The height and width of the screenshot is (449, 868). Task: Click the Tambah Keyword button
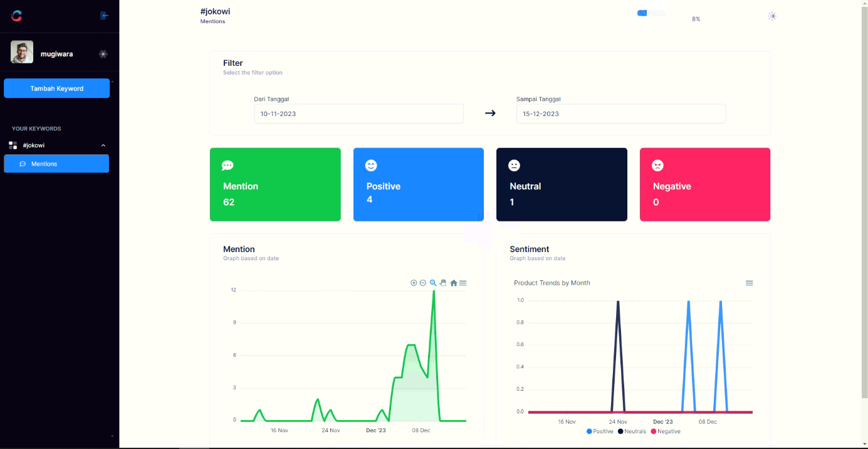(x=57, y=88)
